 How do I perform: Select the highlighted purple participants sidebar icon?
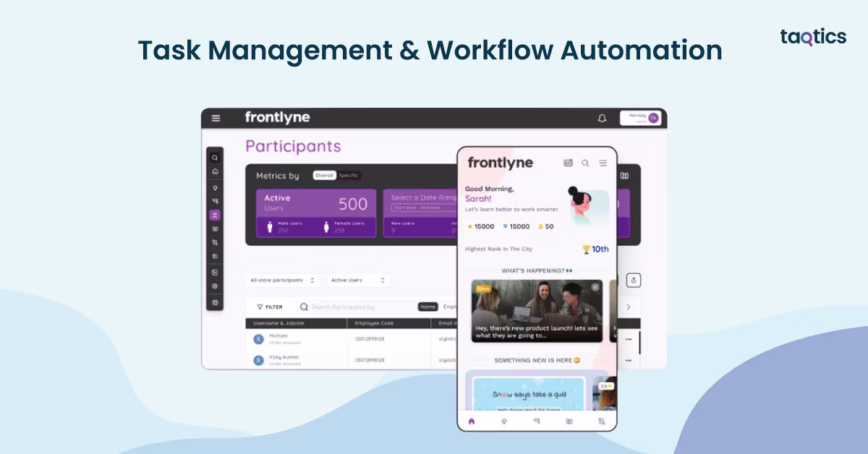215,215
